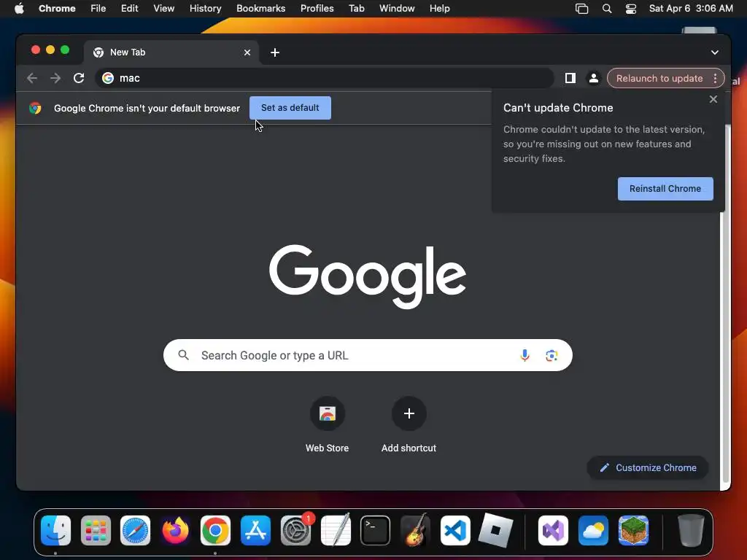Open the History menu
747x560 pixels.
tap(205, 9)
